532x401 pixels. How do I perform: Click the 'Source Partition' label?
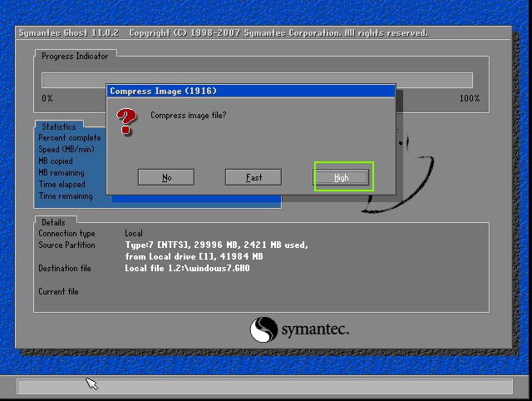(66, 245)
